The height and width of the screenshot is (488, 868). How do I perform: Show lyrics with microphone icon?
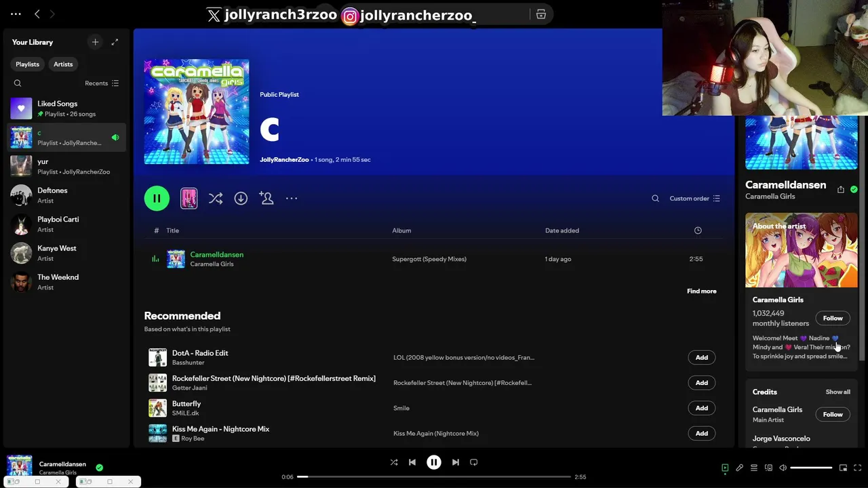point(739,468)
